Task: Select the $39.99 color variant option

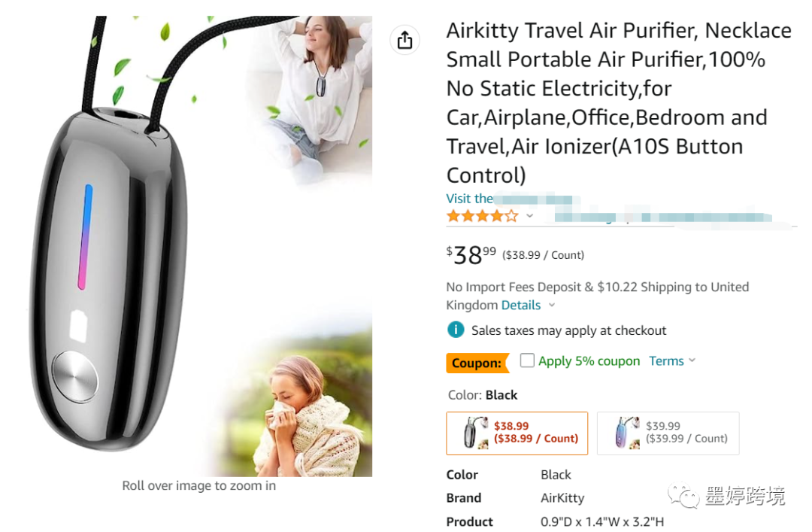Action: click(x=668, y=433)
